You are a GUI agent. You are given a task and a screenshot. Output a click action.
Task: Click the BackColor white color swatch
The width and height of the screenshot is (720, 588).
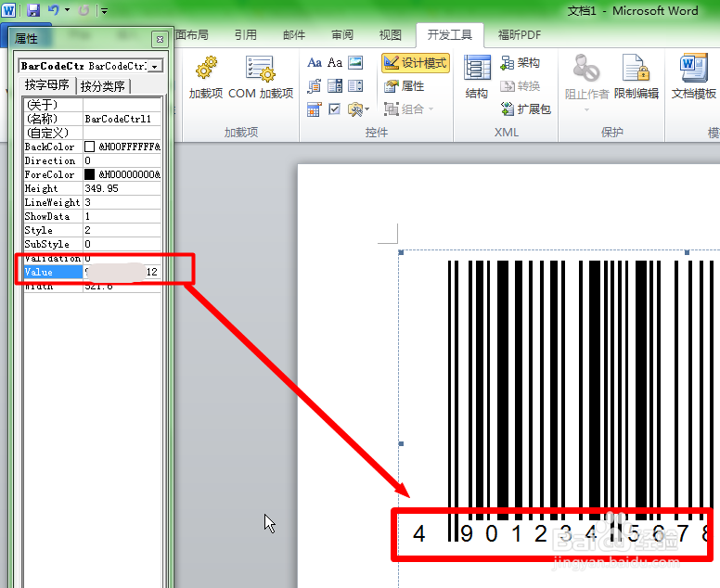coord(90,147)
